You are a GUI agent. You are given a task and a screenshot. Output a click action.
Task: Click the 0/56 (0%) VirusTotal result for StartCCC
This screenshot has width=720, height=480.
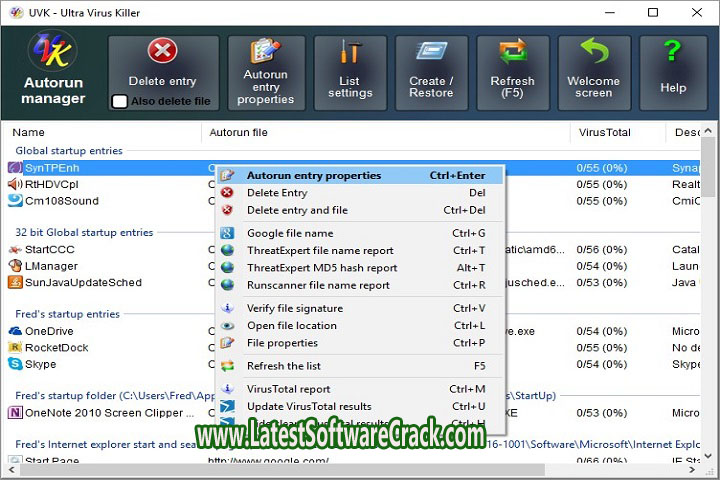602,249
